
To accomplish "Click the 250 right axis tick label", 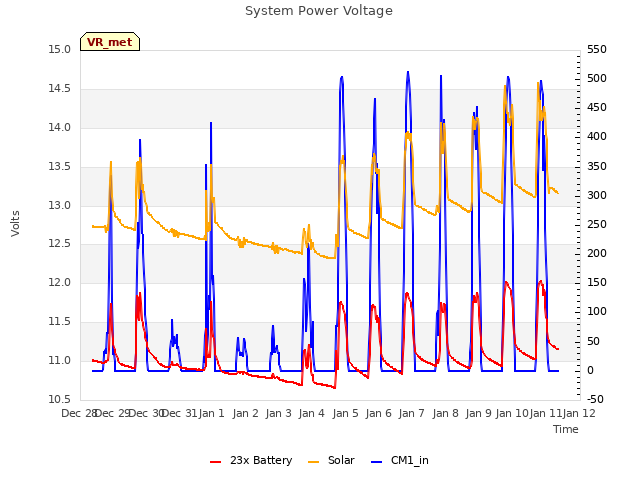I will 597,224.
